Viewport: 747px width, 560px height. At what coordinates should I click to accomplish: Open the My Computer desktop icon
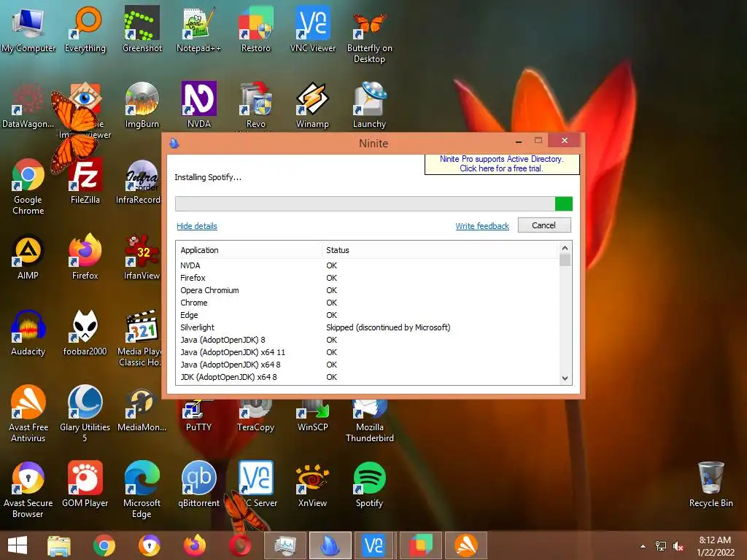pos(28,29)
